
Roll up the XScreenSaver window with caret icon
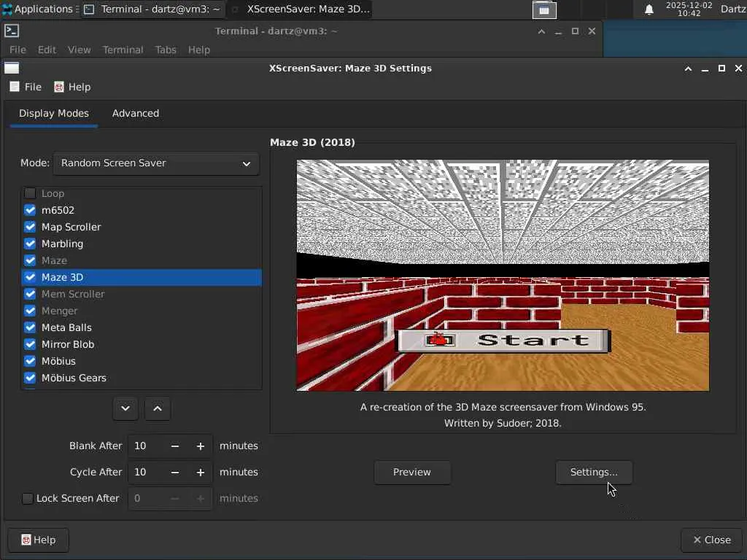[688, 69]
